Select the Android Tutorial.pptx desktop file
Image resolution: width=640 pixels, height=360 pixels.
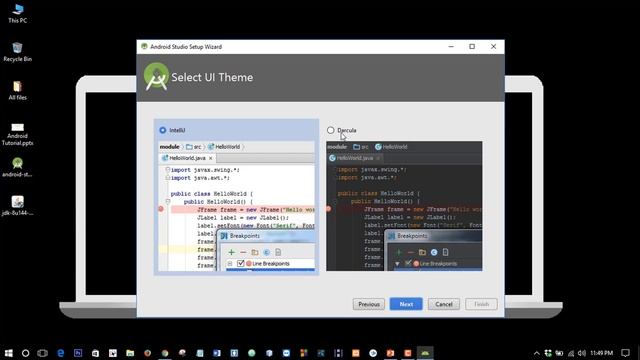pyautogui.click(x=18, y=134)
